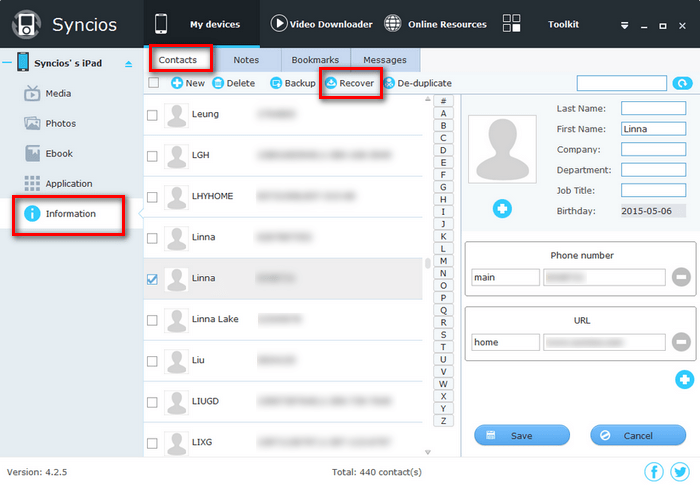Check the Leung contact checkbox
This screenshot has height=487, width=700.
click(x=152, y=115)
